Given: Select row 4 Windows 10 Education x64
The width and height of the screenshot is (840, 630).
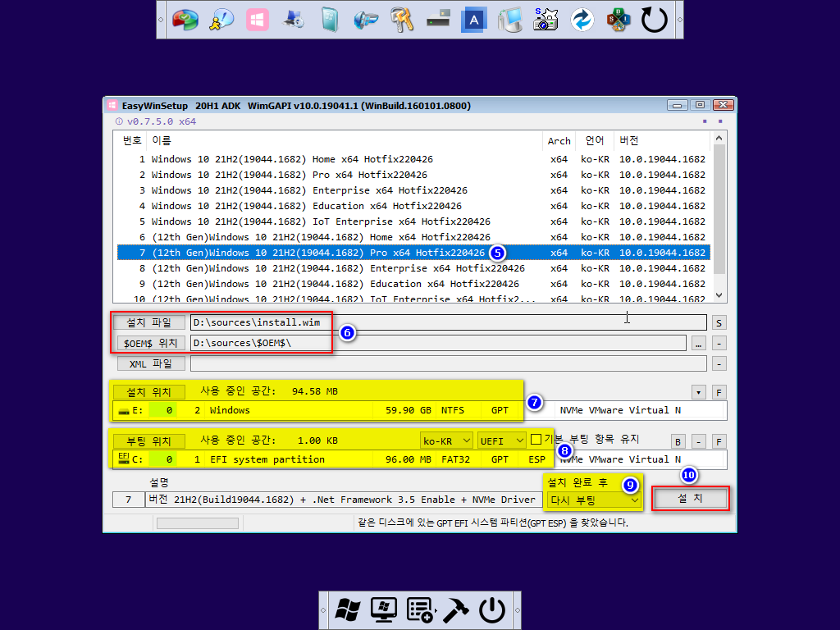Looking at the screenshot, I should coord(413,206).
